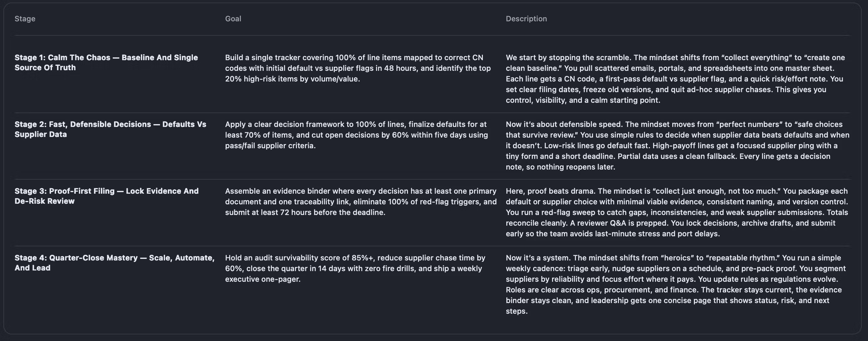The image size is (868, 341).
Task: Click the Description column header
Action: click(x=526, y=19)
